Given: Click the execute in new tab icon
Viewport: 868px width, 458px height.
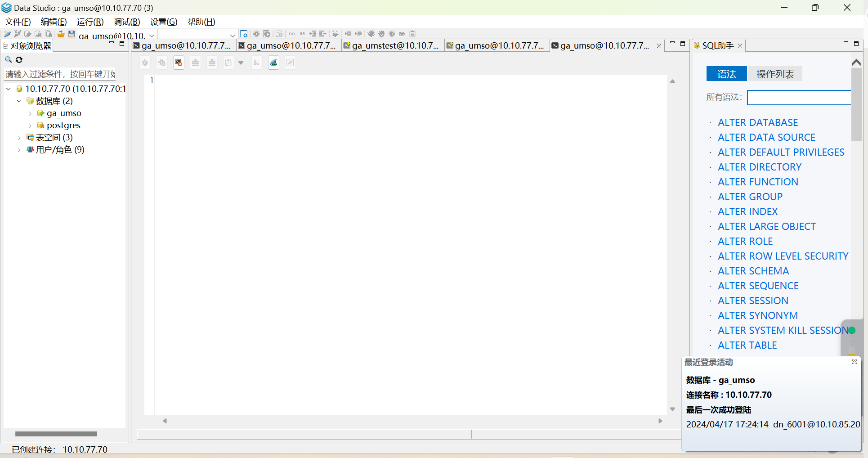Looking at the screenshot, I should (x=162, y=63).
